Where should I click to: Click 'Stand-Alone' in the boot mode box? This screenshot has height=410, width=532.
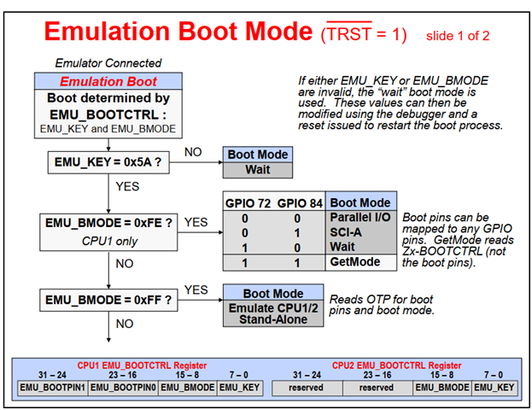pos(273,319)
